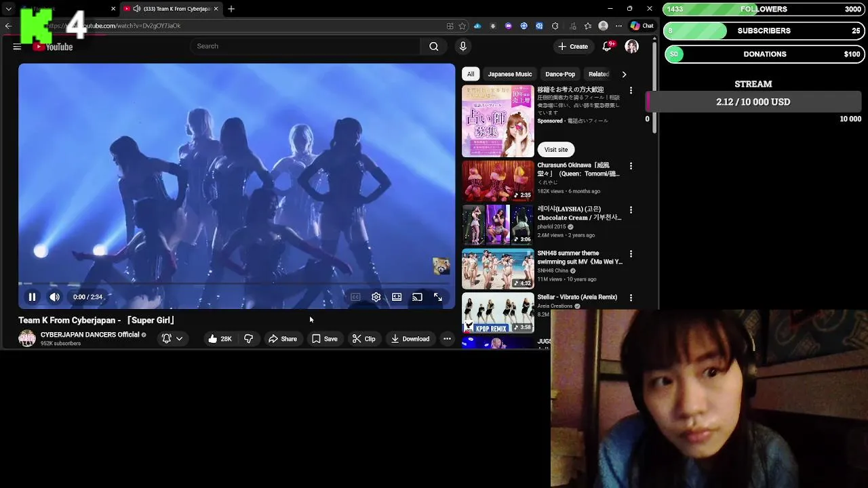Open a new browser tab
868x488 pixels.
(231, 9)
